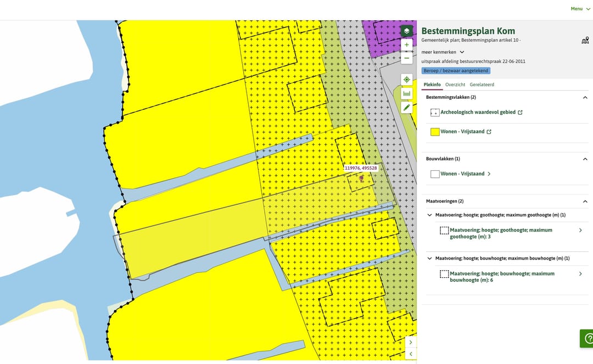Click external link icon next to Archeologisch waardevol gebied
This screenshot has height=364, width=593.
click(520, 113)
